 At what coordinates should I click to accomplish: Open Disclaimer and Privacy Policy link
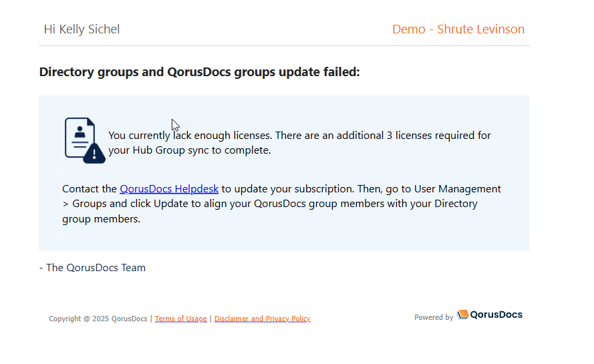tap(262, 319)
